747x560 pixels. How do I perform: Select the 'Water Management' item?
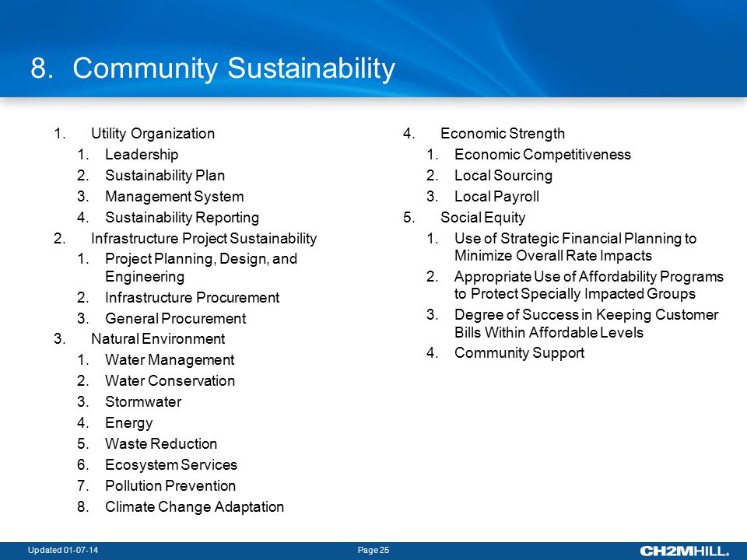click(170, 359)
